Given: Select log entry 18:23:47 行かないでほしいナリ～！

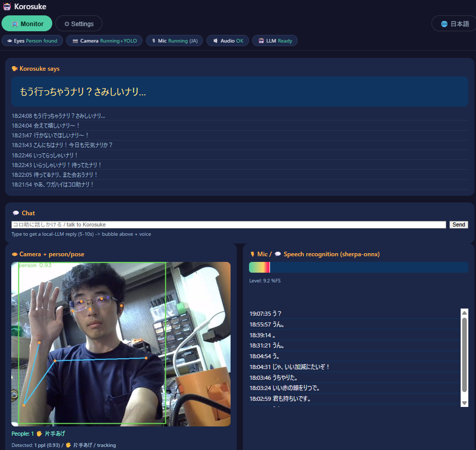Looking at the screenshot, I should point(239,135).
